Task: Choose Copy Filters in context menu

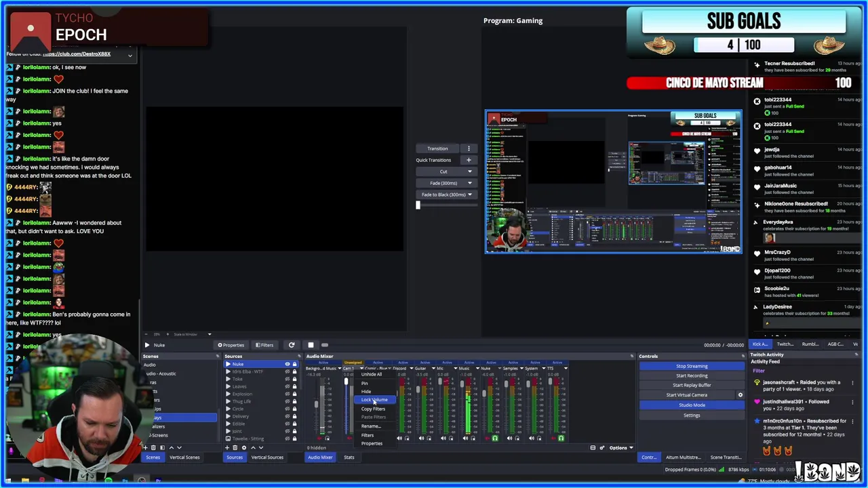Action: (x=373, y=409)
